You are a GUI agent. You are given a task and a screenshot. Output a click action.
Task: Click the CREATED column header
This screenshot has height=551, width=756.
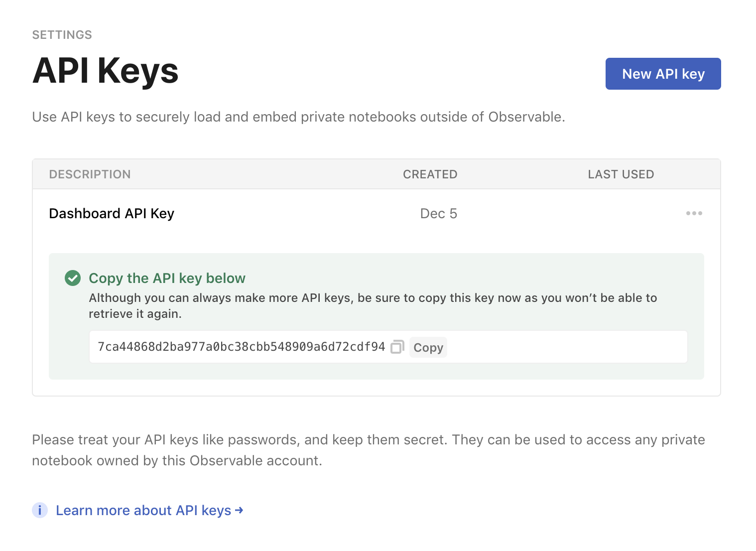430,174
